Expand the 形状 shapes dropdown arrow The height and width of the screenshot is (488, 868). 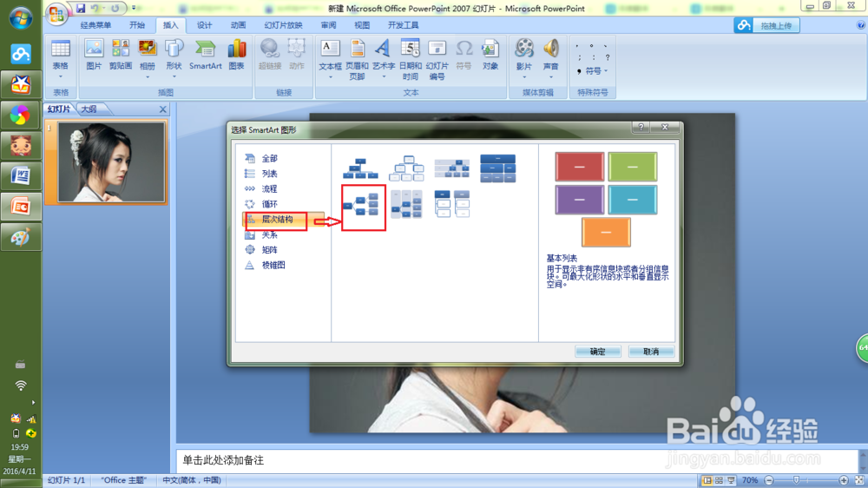click(174, 77)
